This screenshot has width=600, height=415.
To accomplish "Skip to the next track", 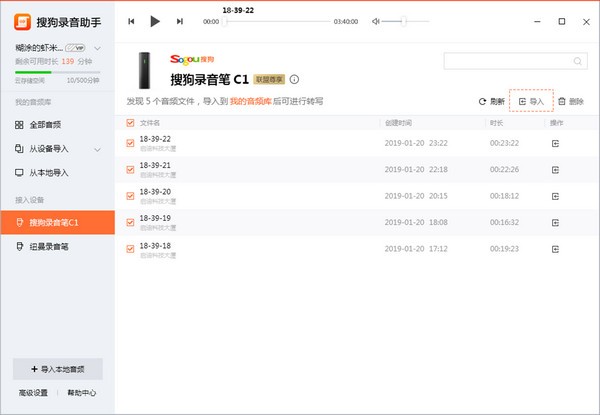I will coord(179,21).
